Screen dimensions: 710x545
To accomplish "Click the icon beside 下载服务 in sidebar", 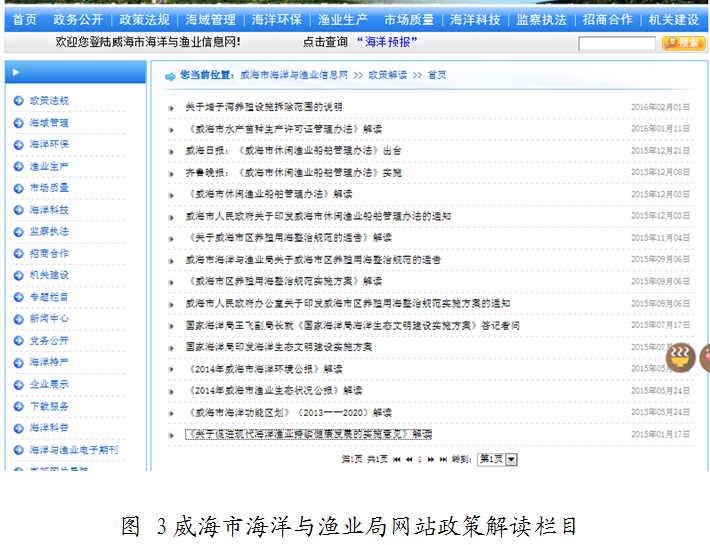I will (18, 406).
